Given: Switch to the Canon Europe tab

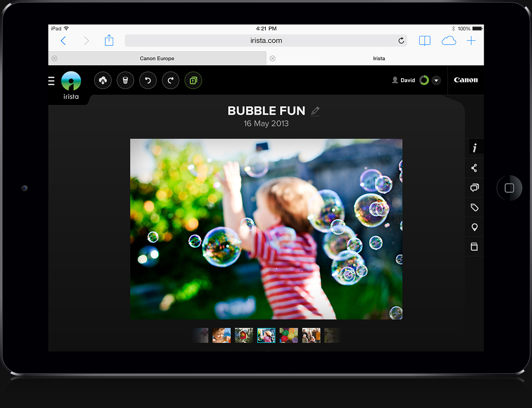Looking at the screenshot, I should coord(157,58).
